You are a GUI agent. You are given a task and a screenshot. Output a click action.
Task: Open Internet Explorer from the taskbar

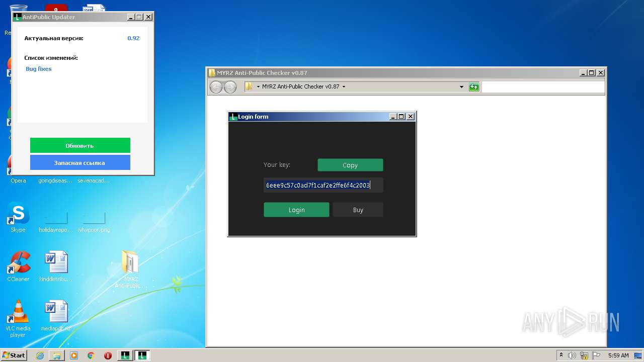(40, 355)
